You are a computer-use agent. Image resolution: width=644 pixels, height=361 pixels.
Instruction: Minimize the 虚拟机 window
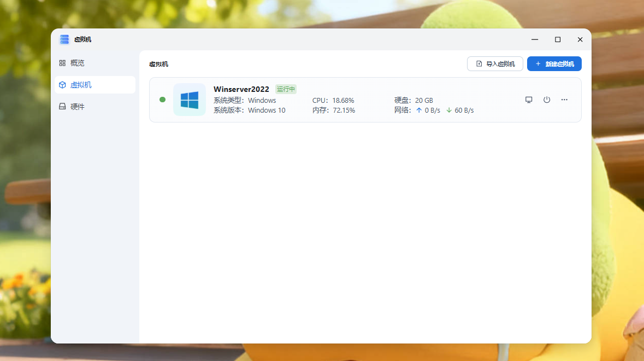535,39
